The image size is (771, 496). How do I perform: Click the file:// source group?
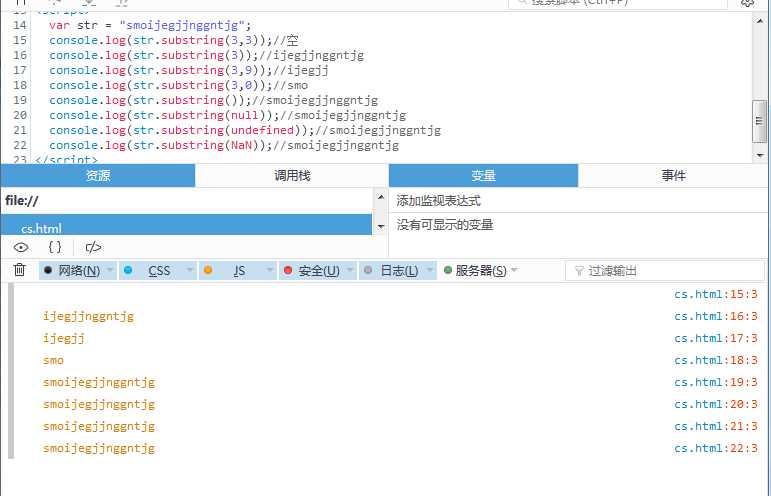click(186, 201)
